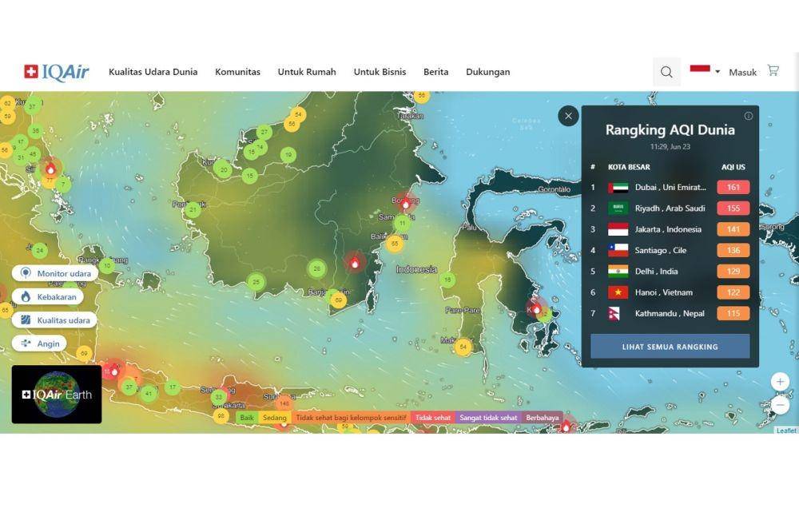Toggle the Kebakaran fire layer
799x532 pixels.
(x=48, y=296)
